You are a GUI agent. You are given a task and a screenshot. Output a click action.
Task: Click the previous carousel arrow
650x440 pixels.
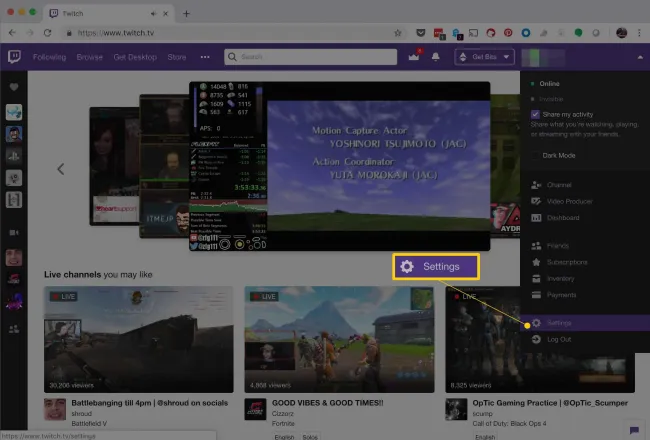[x=60, y=169]
